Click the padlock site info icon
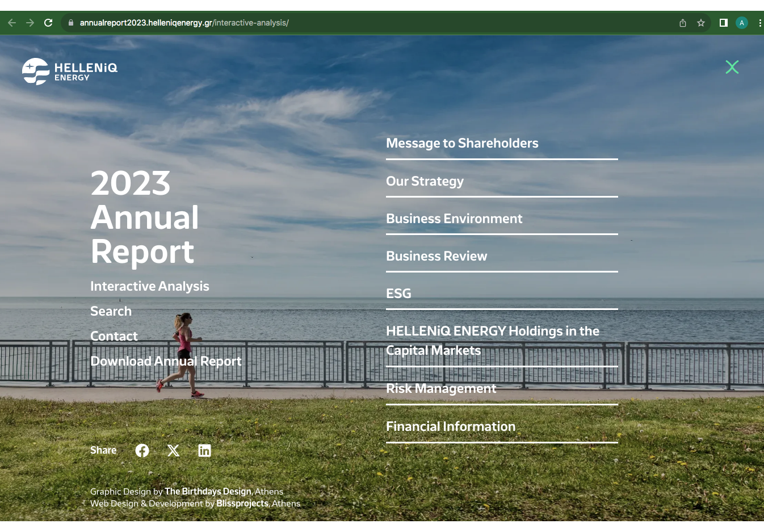 (x=71, y=23)
